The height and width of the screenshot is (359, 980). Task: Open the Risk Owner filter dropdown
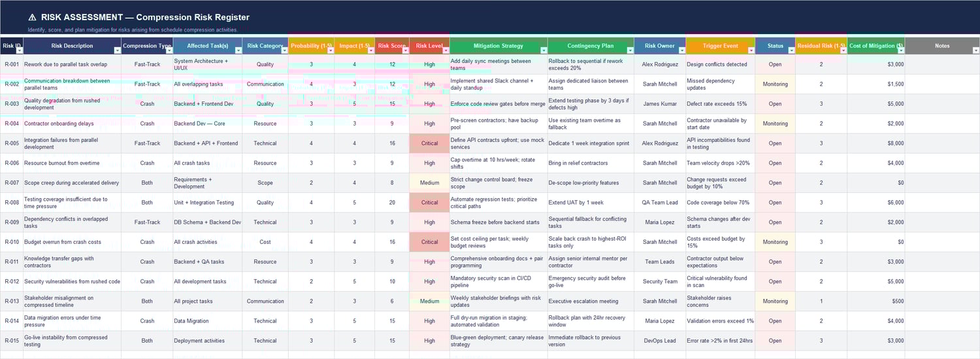click(x=681, y=50)
